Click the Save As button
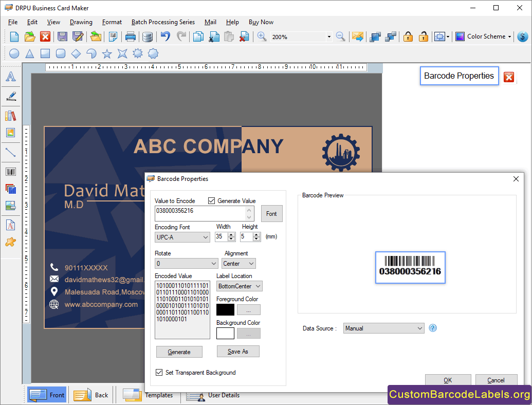The height and width of the screenshot is (405, 532). tap(238, 352)
